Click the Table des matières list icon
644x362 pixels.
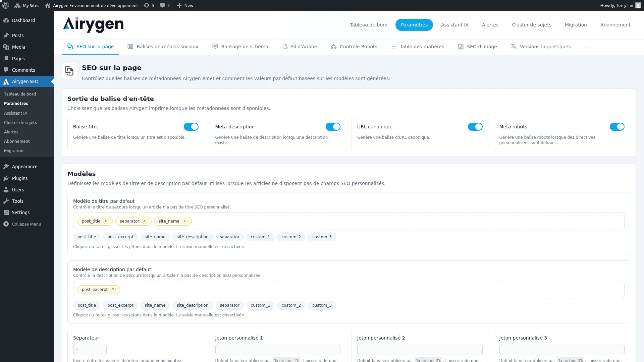click(394, 47)
